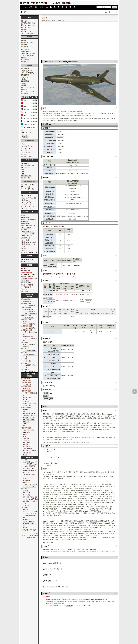This screenshot has height=644, width=138.
Task: Click the share icon near the page timer
Action: [102, 12]
